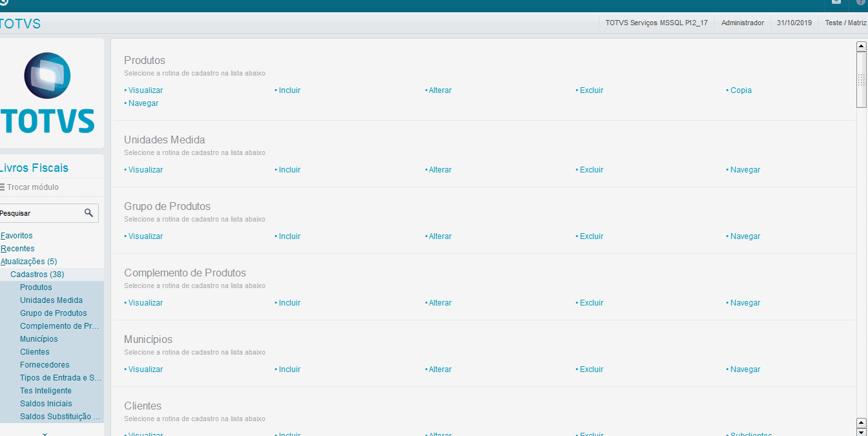The height and width of the screenshot is (436, 868).
Task: Open the Recentes menu section
Action: point(17,249)
